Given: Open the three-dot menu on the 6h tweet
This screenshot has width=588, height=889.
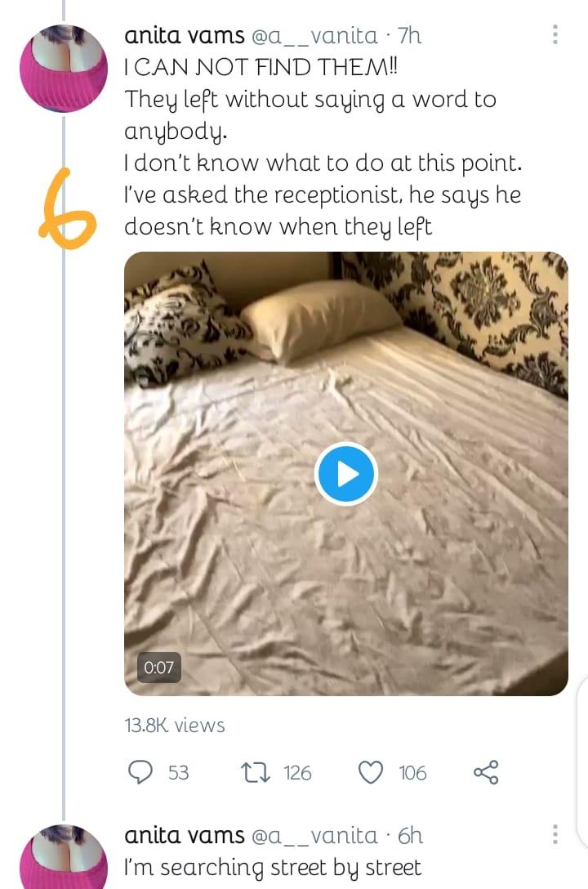Looking at the screenshot, I should [555, 834].
